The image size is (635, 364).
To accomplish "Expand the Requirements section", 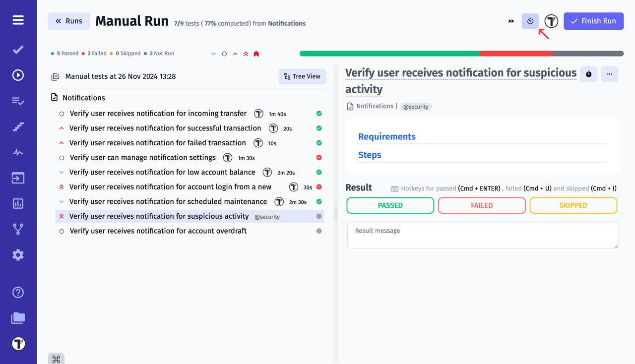I will 386,137.
